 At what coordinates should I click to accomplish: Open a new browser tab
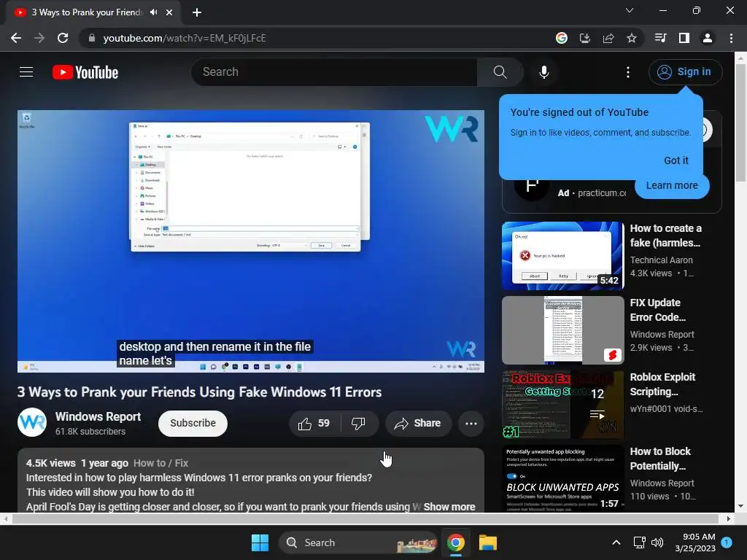[x=197, y=12]
